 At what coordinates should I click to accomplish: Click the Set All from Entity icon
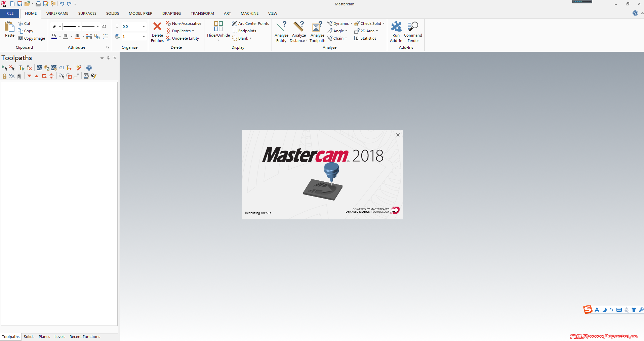pyautogui.click(x=97, y=36)
